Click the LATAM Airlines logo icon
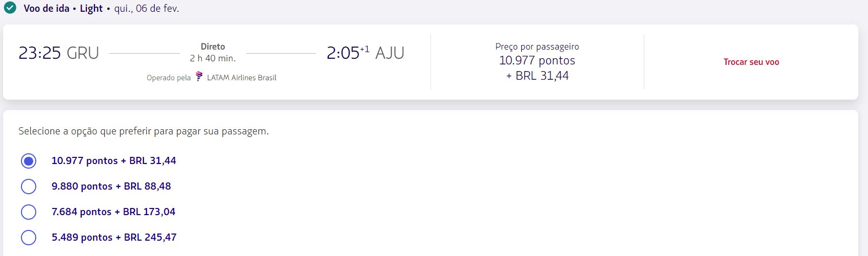The image size is (868, 256). point(199,77)
